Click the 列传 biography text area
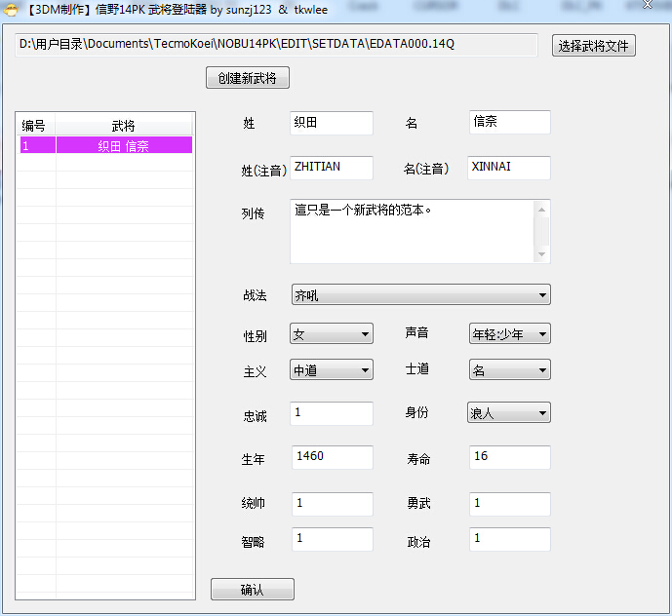This screenshot has width=672, height=616. (412, 231)
